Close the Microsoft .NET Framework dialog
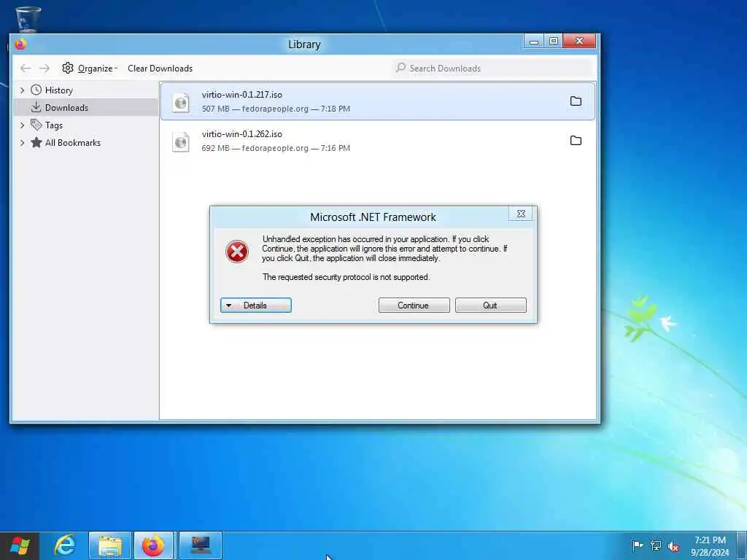Image resolution: width=747 pixels, height=560 pixels. click(x=521, y=214)
